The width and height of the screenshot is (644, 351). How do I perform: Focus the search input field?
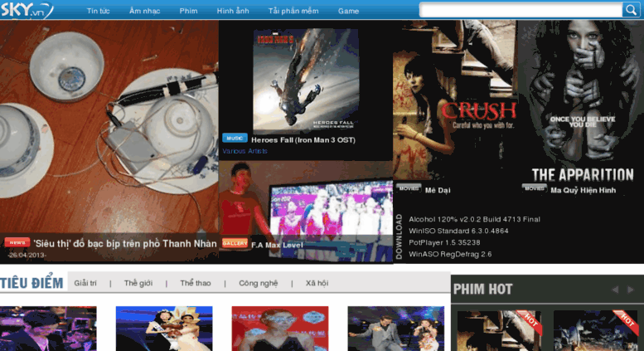click(x=521, y=10)
